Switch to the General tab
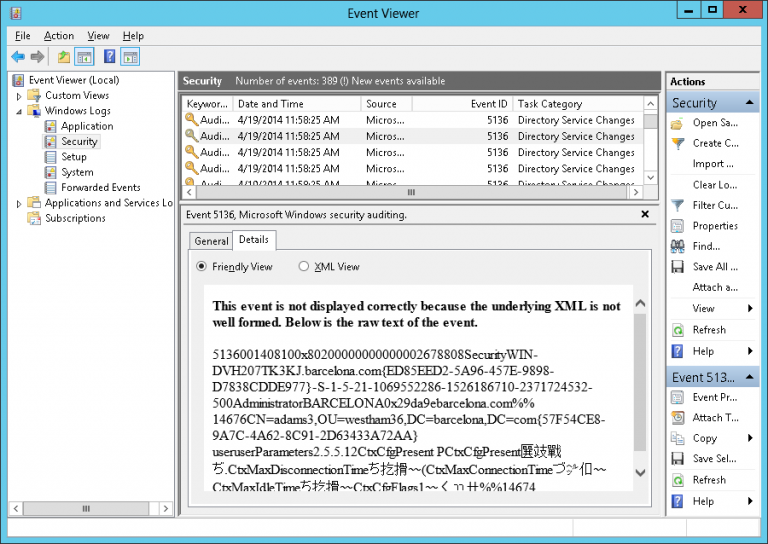This screenshot has width=768, height=544. click(211, 241)
